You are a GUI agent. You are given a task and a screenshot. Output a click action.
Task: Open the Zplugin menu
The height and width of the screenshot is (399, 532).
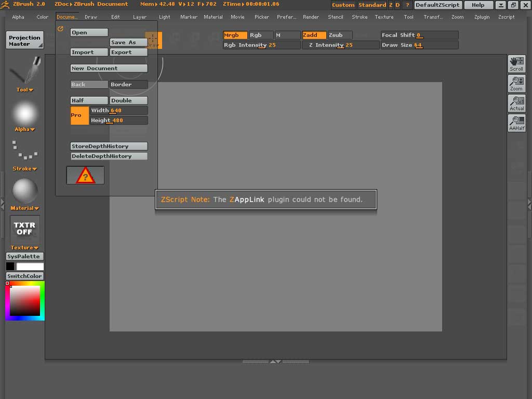[482, 17]
